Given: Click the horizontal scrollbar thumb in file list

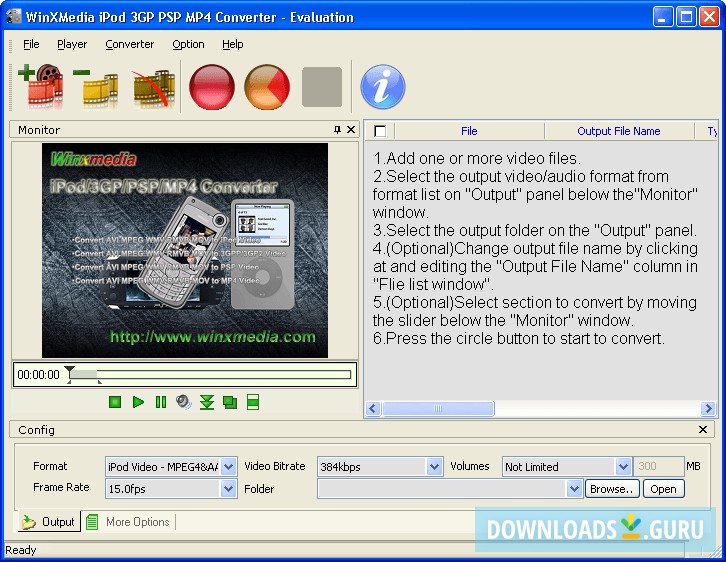Looking at the screenshot, I should pos(438,408).
